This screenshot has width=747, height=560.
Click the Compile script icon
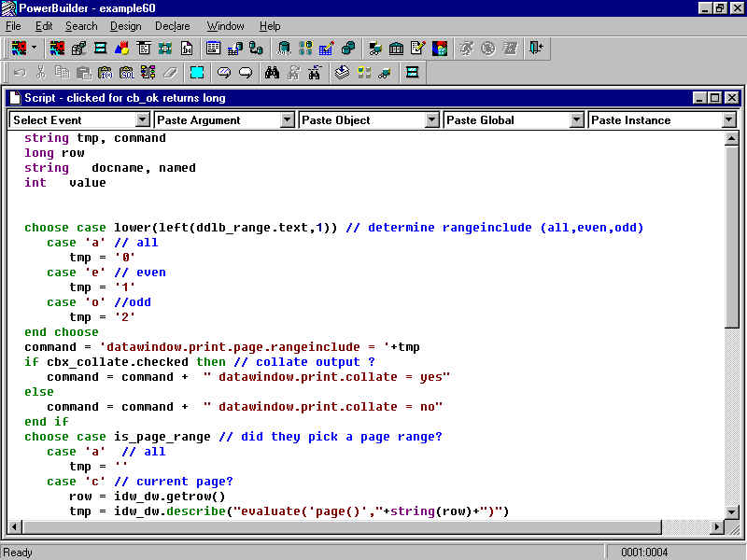[x=342, y=73]
